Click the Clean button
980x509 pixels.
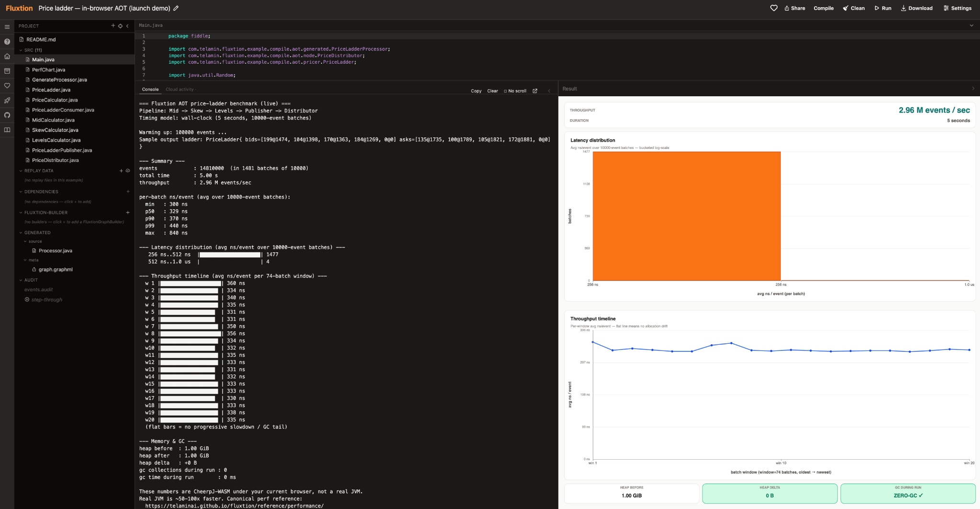pos(854,8)
